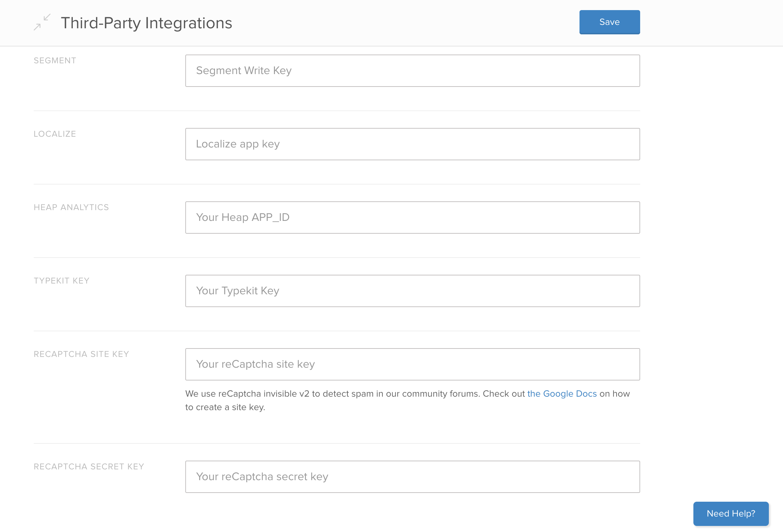Screen dimensions: 783x532
Task: Click the RECAPTCHA SECRET KEY label
Action: click(x=89, y=467)
